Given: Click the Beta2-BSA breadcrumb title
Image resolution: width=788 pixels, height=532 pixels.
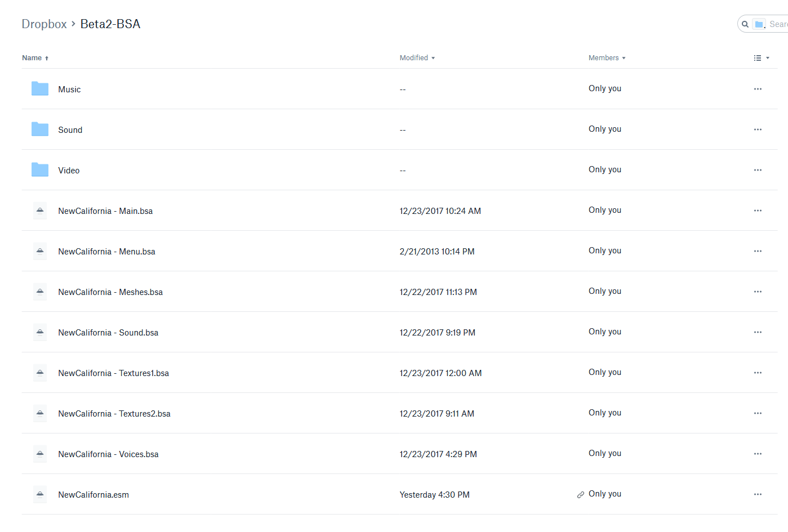Looking at the screenshot, I should [110, 24].
